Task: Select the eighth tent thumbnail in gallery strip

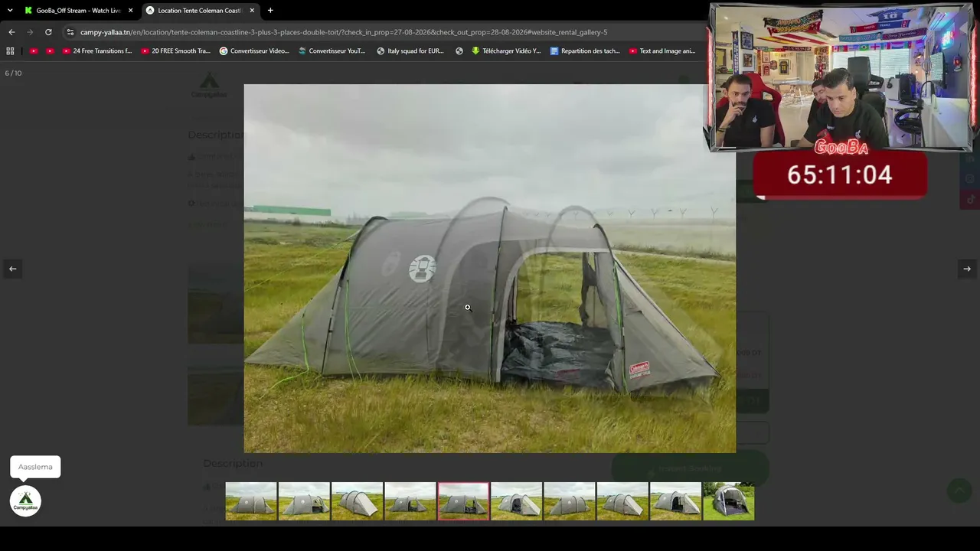Action: click(x=622, y=501)
